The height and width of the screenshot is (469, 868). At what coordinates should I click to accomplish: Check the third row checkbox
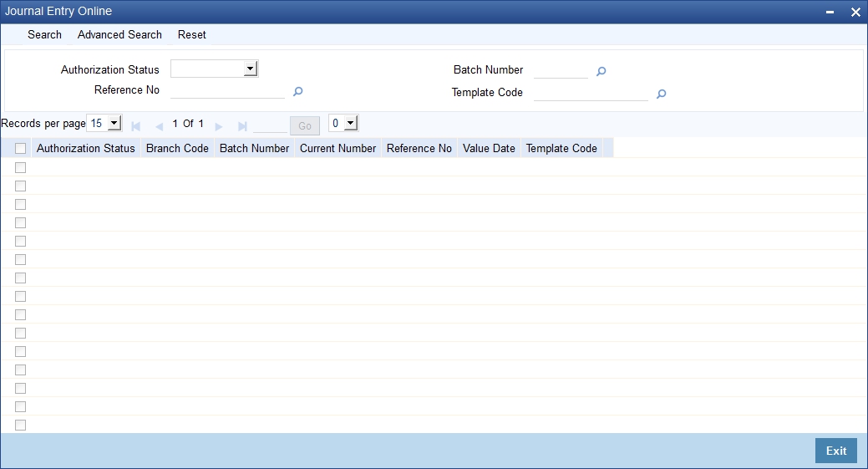pyautogui.click(x=21, y=204)
